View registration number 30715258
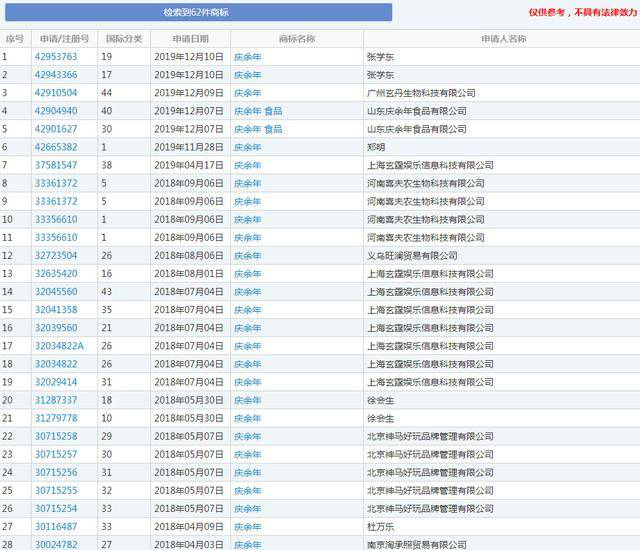 (56, 436)
